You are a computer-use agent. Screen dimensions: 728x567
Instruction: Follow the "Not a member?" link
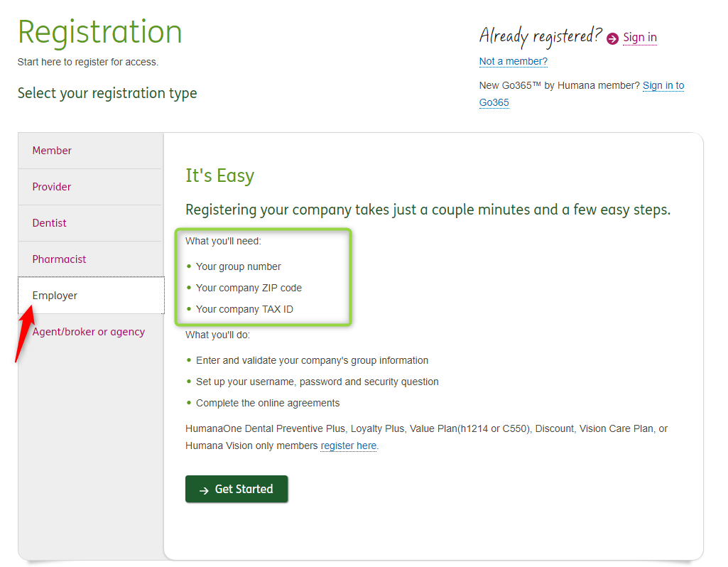pyautogui.click(x=513, y=61)
